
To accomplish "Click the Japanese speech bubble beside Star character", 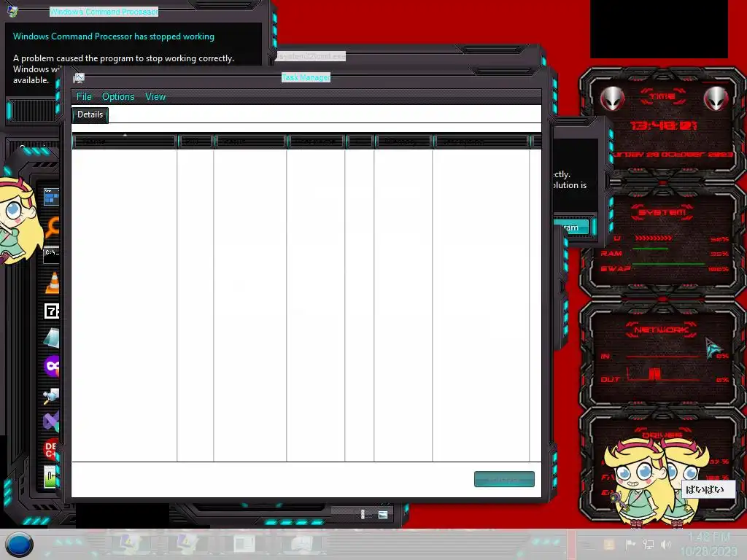I will click(708, 489).
